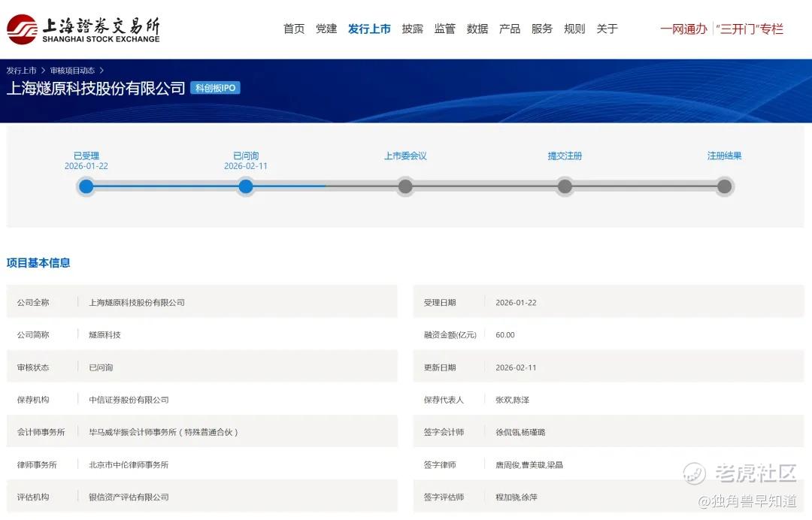Click the 会计师事务所 field label
Screen dimensions: 812x520
click(x=41, y=432)
